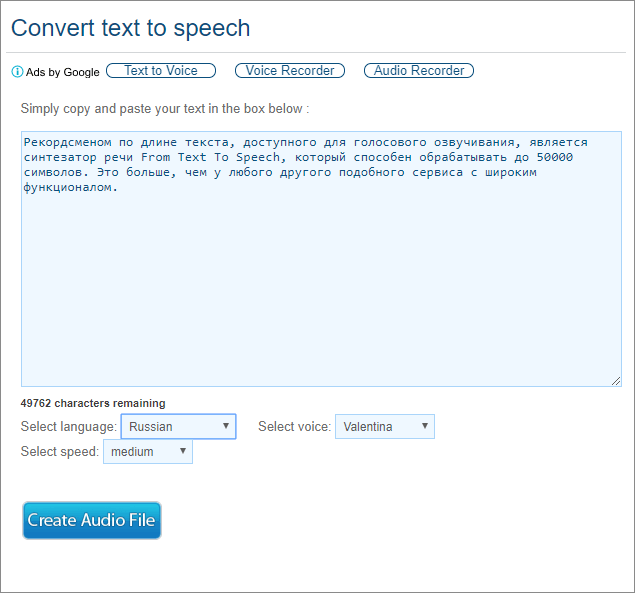Click the Create Audio File button
Viewport: 635px width, 593px height.
coord(92,520)
